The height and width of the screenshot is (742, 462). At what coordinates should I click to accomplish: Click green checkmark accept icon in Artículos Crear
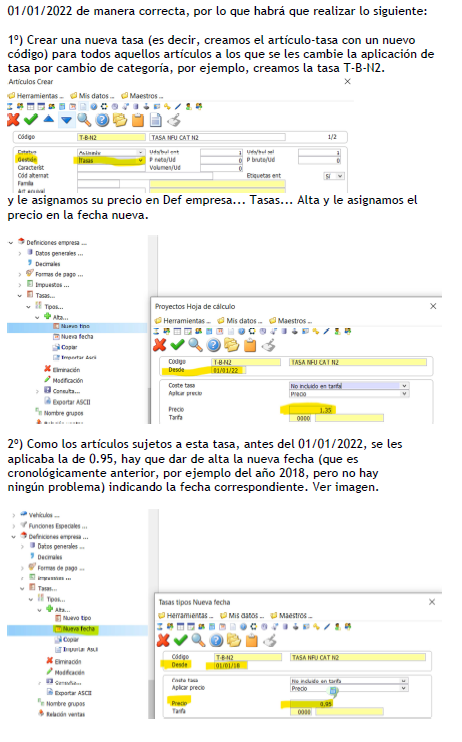point(31,120)
